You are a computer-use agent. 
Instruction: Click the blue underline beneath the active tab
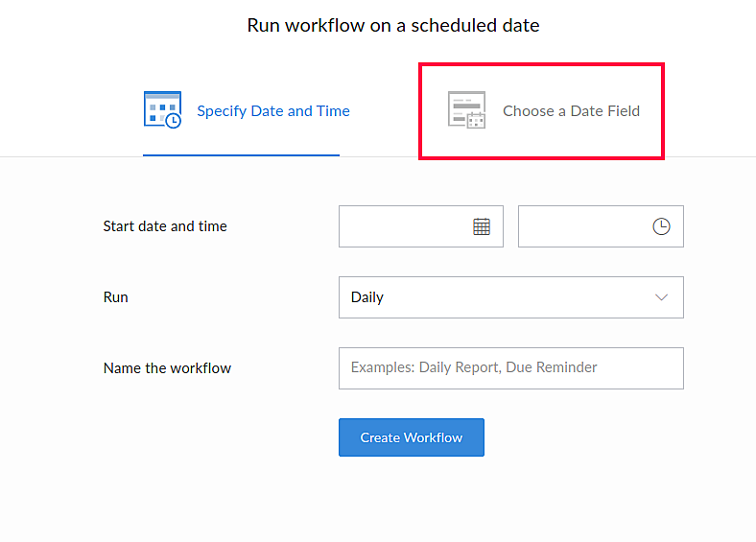(x=241, y=154)
